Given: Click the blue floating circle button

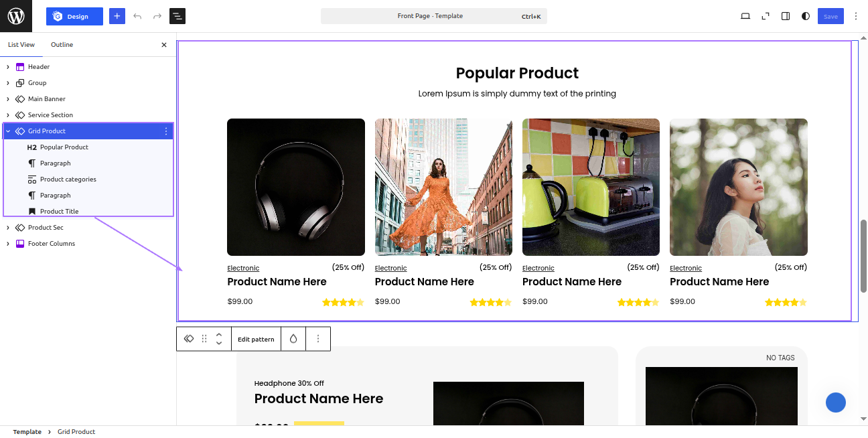Looking at the screenshot, I should [x=836, y=403].
